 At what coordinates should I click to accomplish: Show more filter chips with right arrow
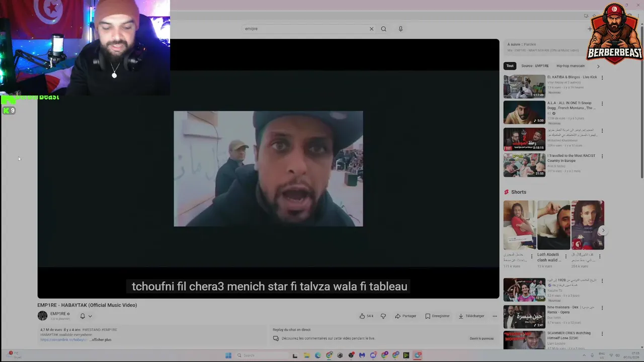[x=598, y=66]
